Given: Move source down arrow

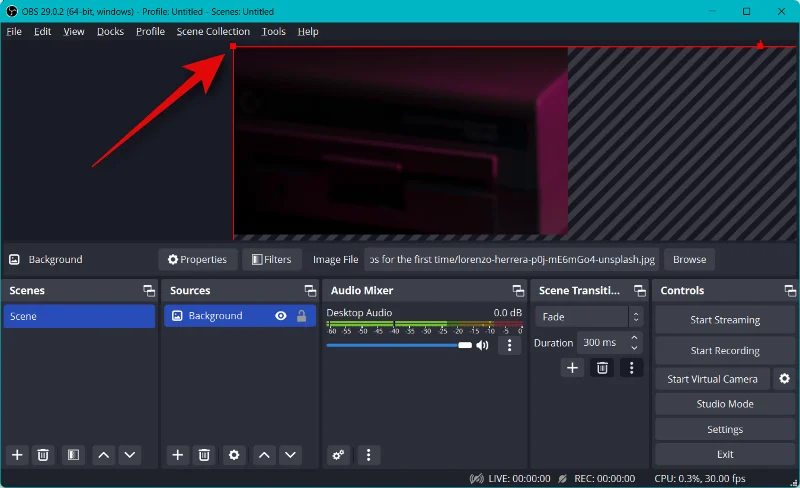Looking at the screenshot, I should tap(290, 455).
